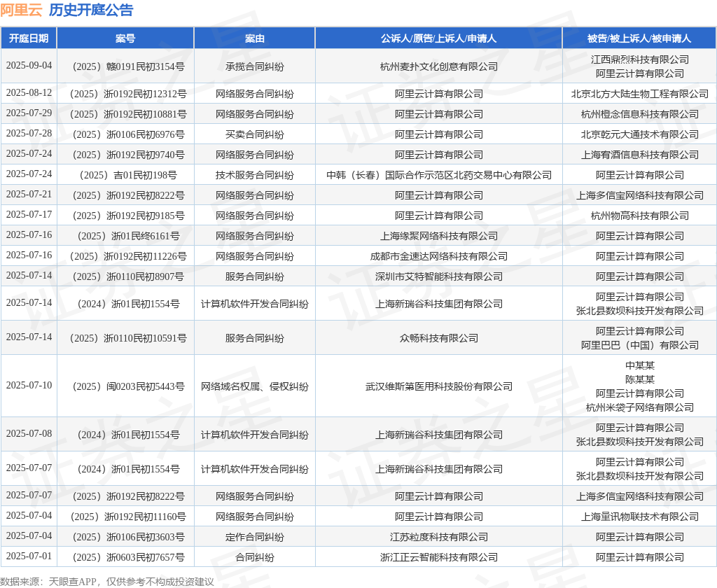Click the "被告/被上诉人/被申请人" column header

click(x=639, y=38)
